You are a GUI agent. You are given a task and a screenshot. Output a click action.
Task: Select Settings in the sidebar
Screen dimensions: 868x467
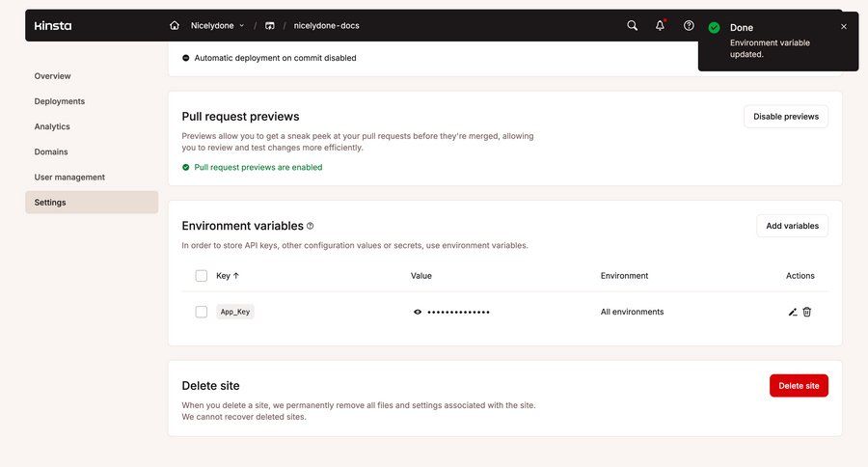pyautogui.click(x=92, y=203)
